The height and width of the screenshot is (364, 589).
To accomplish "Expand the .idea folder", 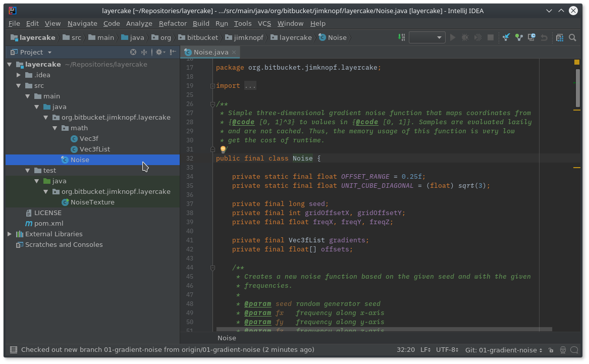I will 19,75.
